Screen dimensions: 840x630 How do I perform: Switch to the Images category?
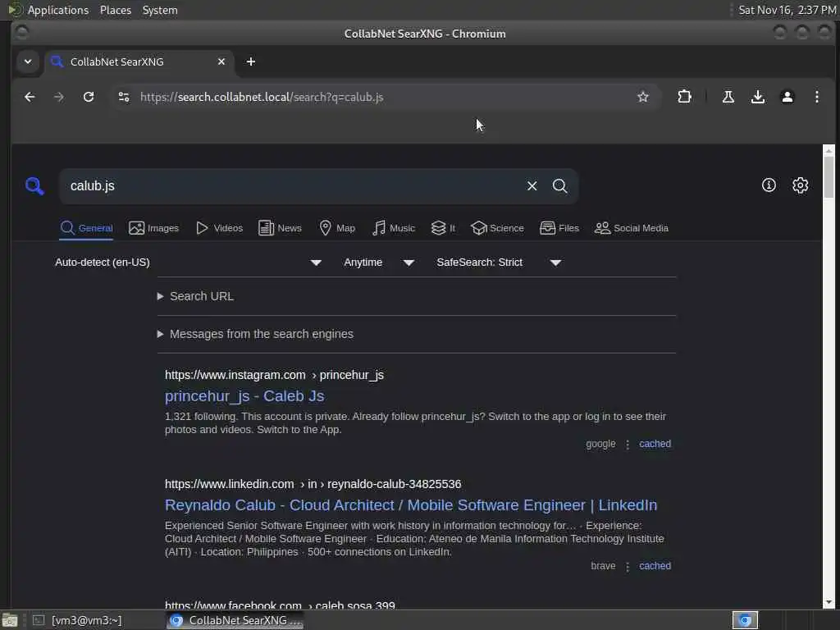[x=153, y=228]
